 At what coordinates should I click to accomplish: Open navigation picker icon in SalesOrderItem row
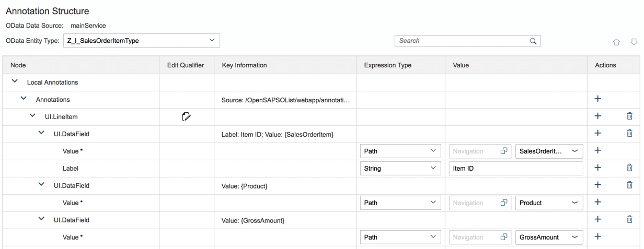point(504,151)
